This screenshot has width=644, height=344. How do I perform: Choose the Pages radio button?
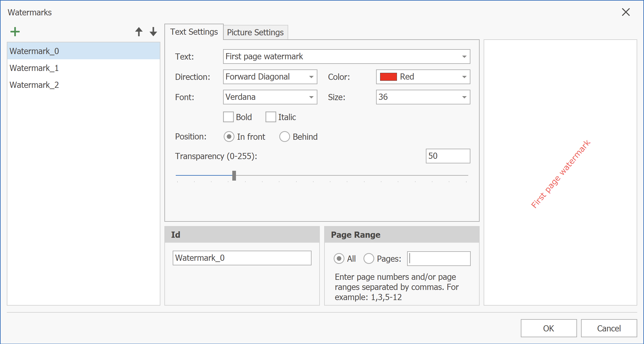coord(369,259)
